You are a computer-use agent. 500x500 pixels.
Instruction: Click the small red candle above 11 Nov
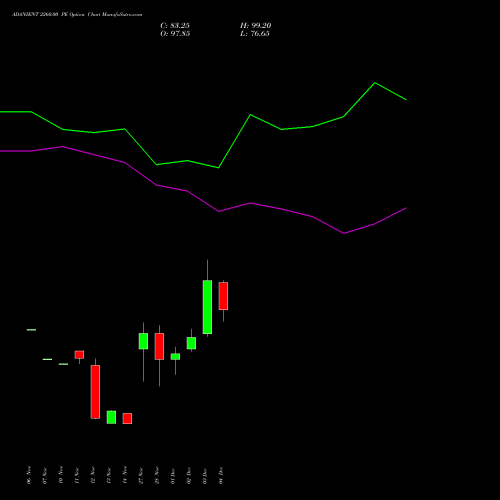[x=79, y=355]
